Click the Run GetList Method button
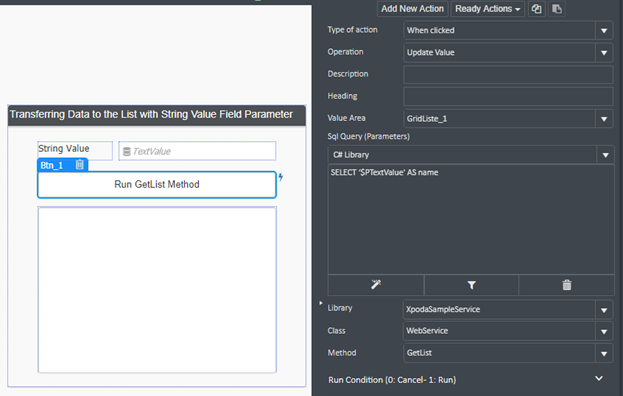 pos(157,185)
